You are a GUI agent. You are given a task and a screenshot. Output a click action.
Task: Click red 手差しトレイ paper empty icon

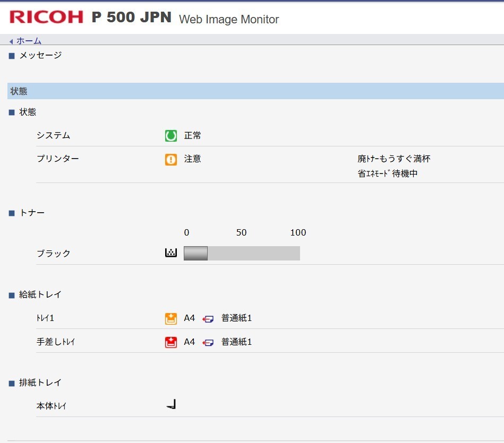coord(170,342)
